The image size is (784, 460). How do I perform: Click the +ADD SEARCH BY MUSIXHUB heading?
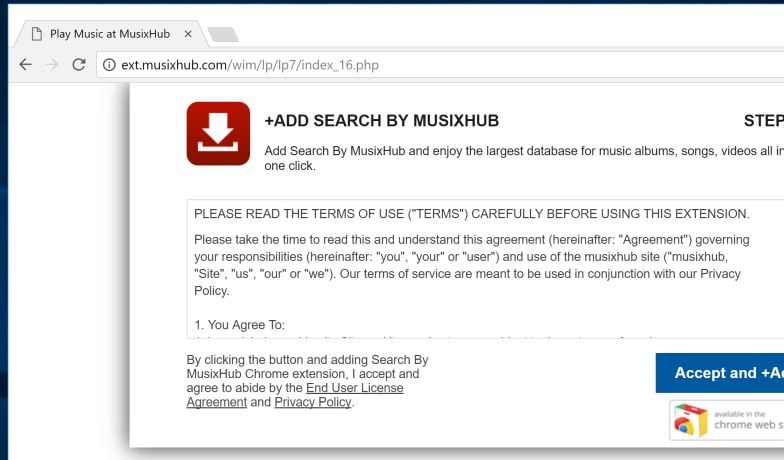382,121
